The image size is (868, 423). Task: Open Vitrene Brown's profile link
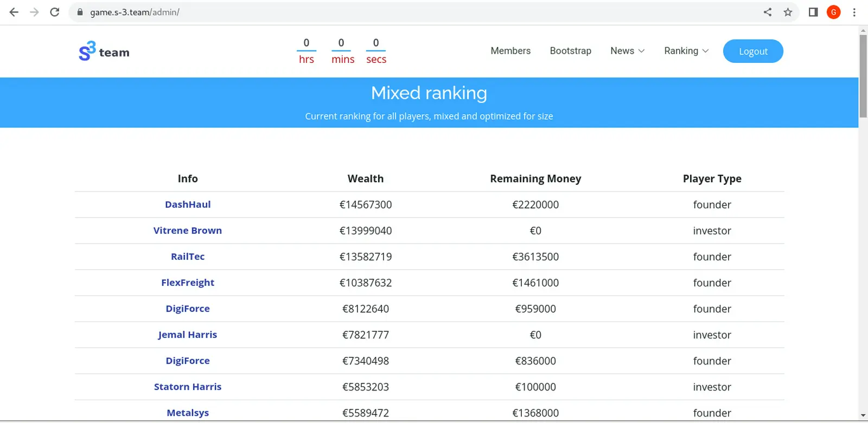pos(188,230)
